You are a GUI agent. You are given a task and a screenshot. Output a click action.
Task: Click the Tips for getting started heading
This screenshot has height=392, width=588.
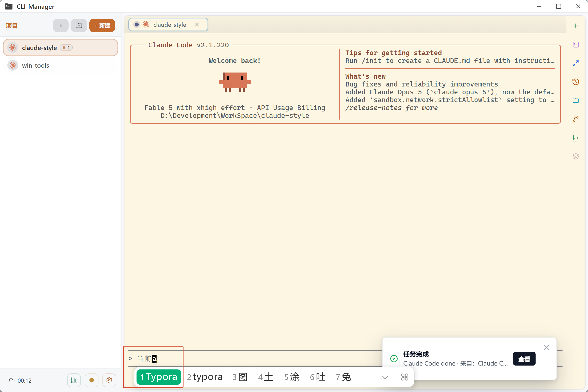point(393,53)
